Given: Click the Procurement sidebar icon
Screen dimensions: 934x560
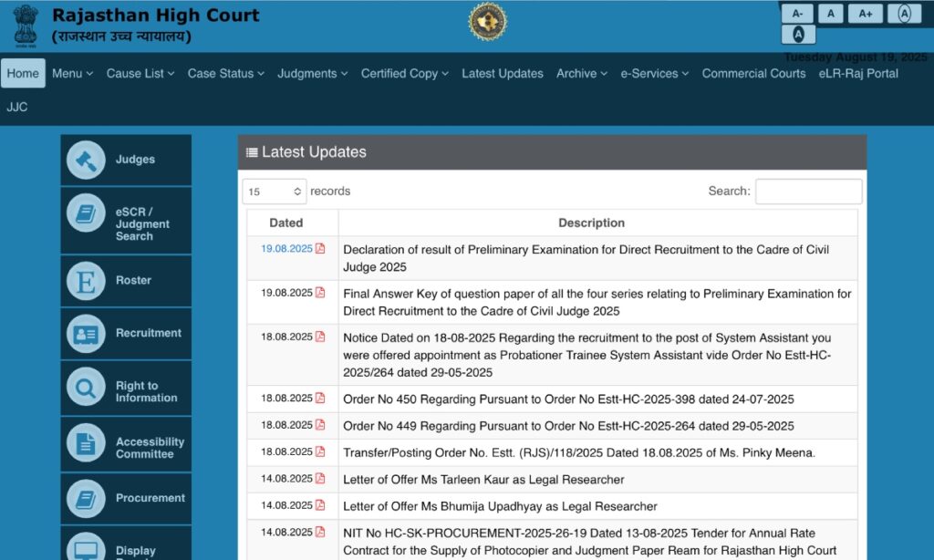Looking at the screenshot, I should click(x=86, y=499).
